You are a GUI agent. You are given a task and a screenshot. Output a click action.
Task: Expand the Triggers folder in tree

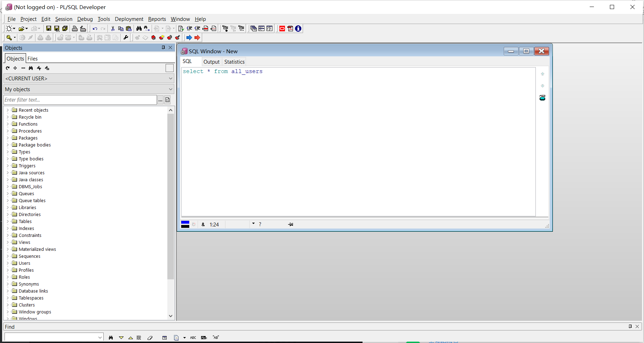coord(8,166)
